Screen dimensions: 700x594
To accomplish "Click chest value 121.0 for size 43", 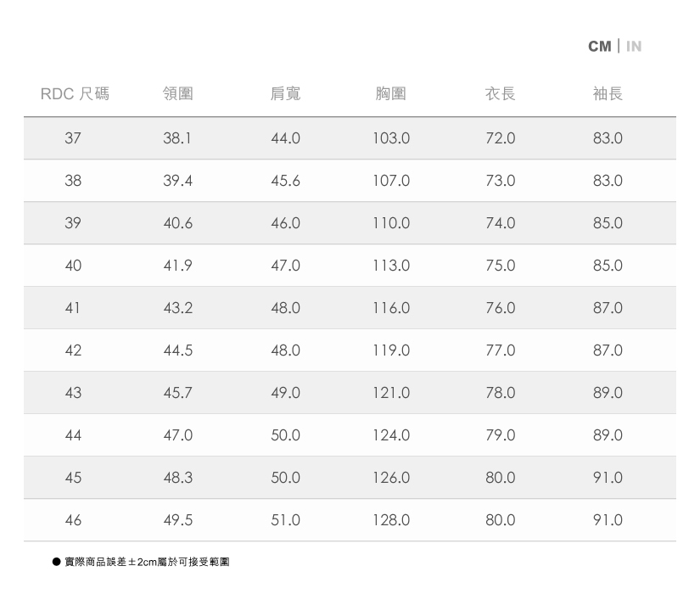I will pyautogui.click(x=390, y=393).
